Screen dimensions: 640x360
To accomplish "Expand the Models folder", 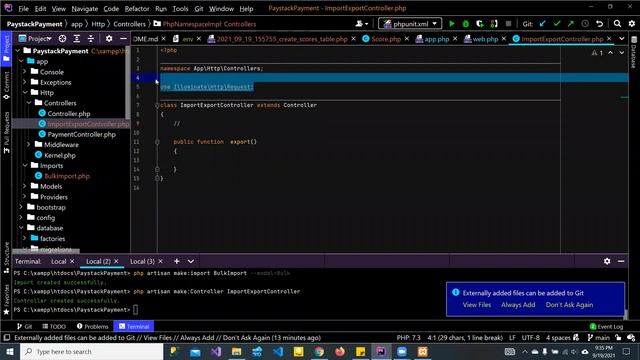I will pyautogui.click(x=24, y=186).
